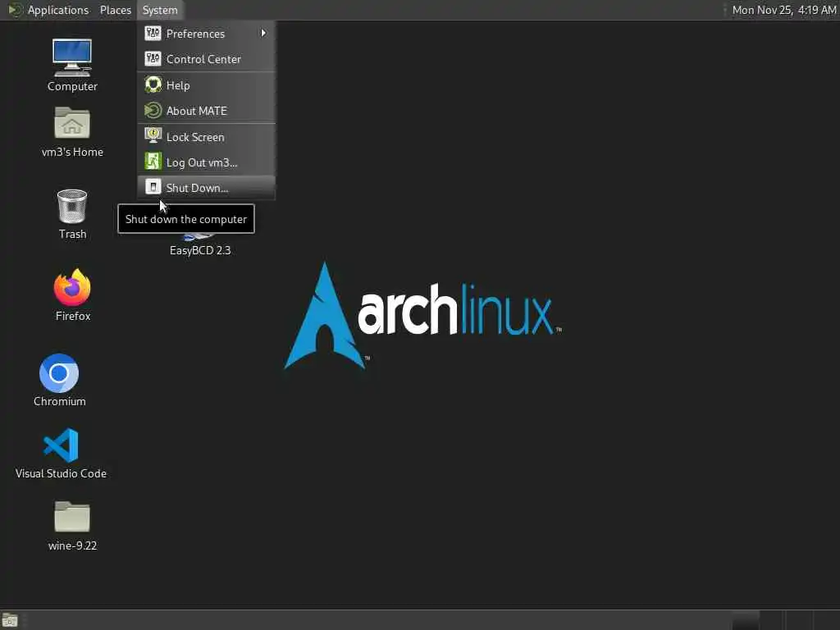Launch Chromium from the desktop
Viewport: 840px width, 630px height.
coord(59,373)
